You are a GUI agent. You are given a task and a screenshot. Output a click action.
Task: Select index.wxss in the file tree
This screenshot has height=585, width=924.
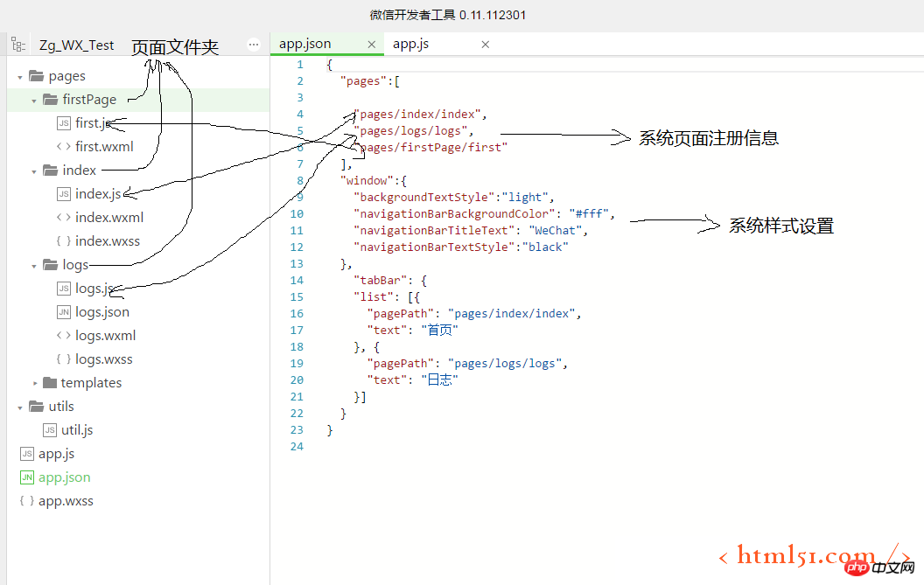point(107,241)
